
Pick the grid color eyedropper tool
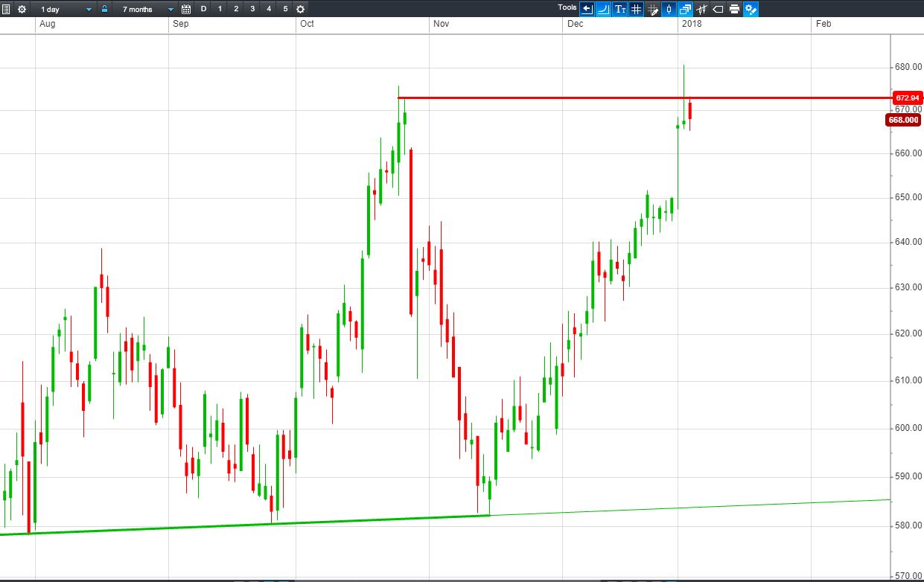pyautogui.click(x=653, y=9)
